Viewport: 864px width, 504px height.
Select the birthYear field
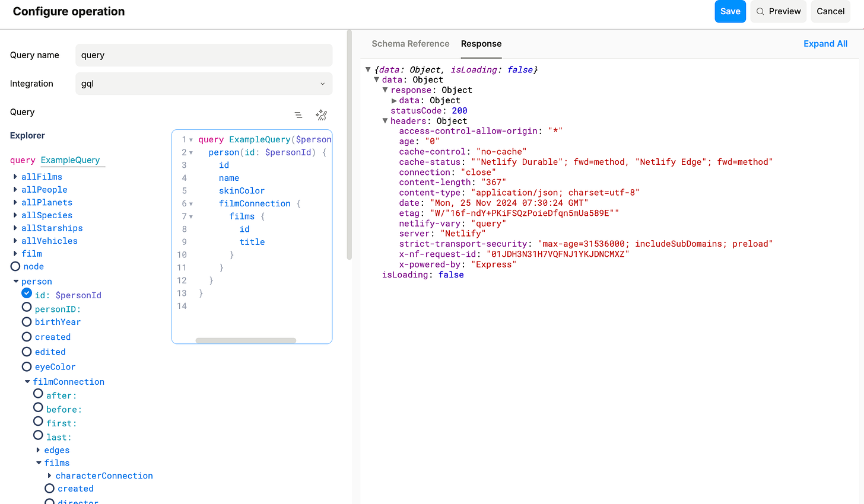[27, 321]
